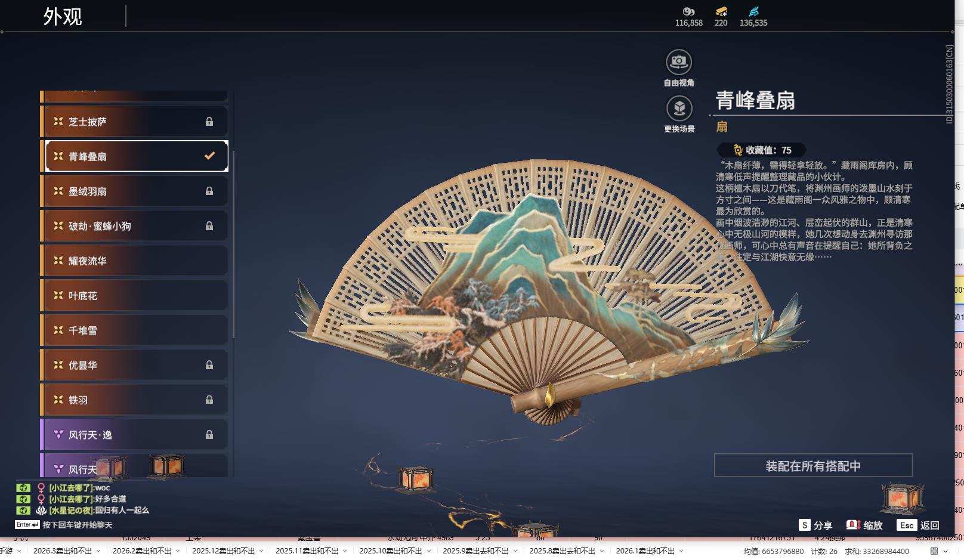Click the gold coin currency icon
The width and height of the screenshot is (964, 560).
688,11
